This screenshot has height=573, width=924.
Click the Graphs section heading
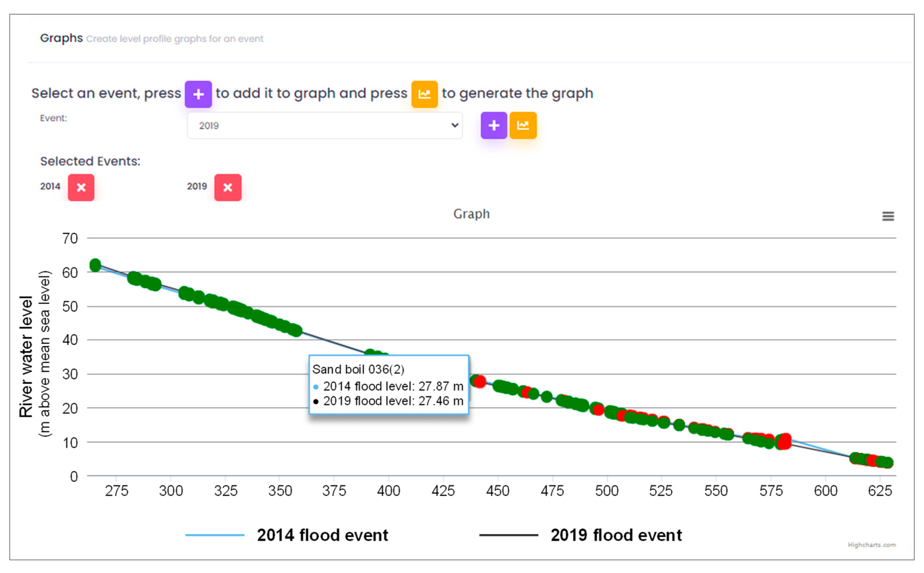click(61, 38)
